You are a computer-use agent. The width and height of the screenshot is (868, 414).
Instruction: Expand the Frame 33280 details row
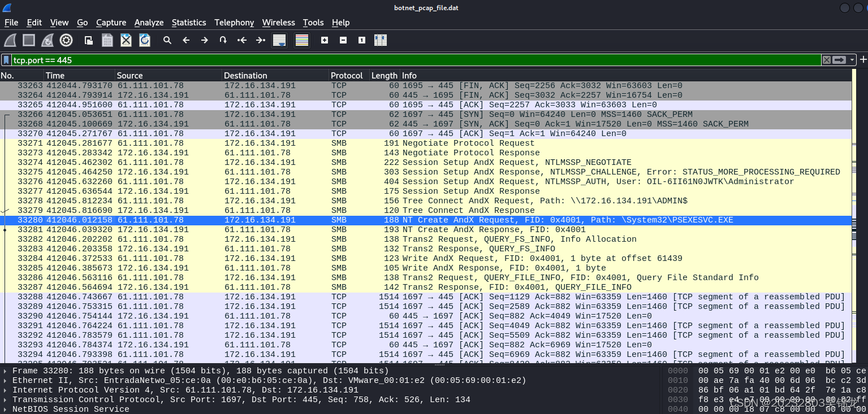6,371
